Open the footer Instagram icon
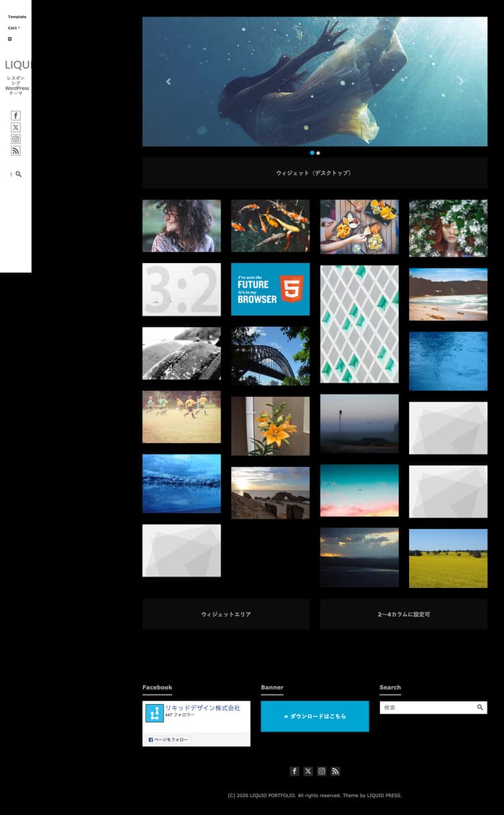504x815 pixels. pos(322,771)
